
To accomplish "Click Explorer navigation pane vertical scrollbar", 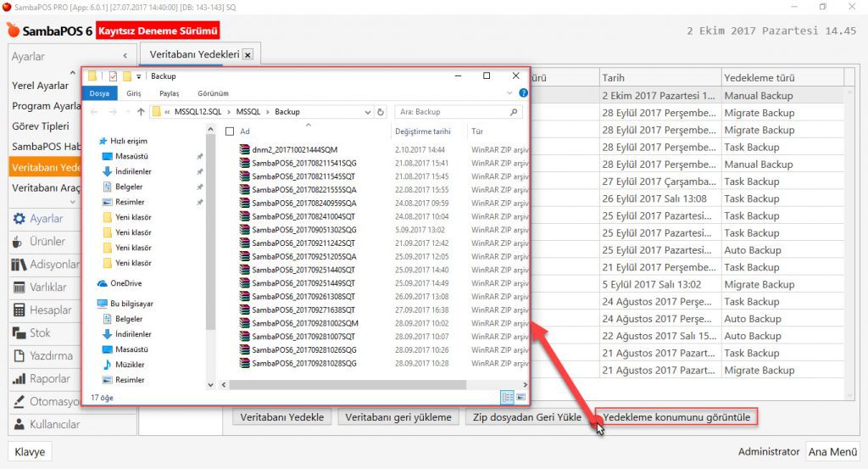I will click(210, 232).
